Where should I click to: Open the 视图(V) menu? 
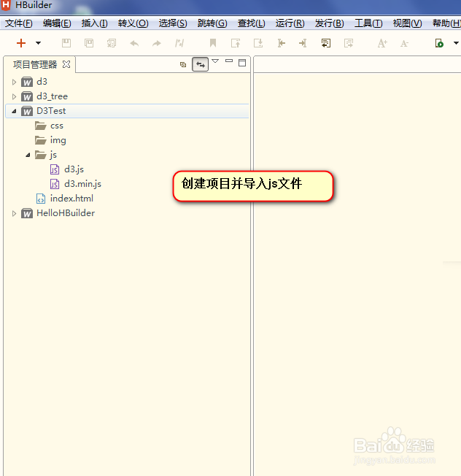point(407,23)
